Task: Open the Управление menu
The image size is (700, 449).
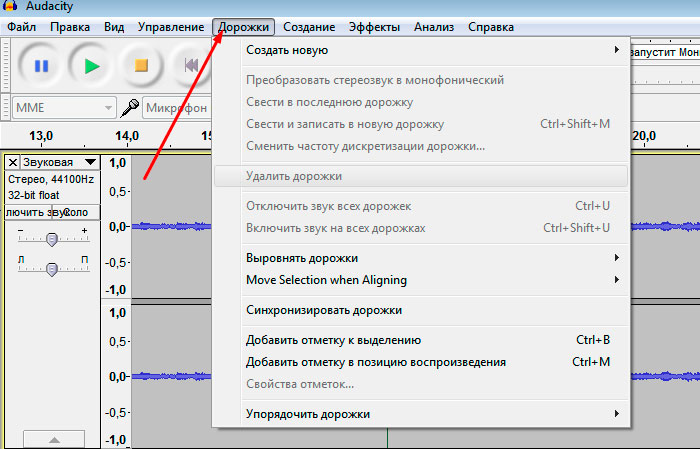Action: 171,27
